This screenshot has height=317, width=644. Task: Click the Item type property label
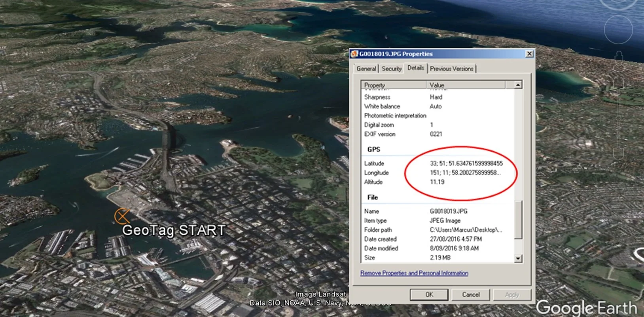[x=375, y=220]
